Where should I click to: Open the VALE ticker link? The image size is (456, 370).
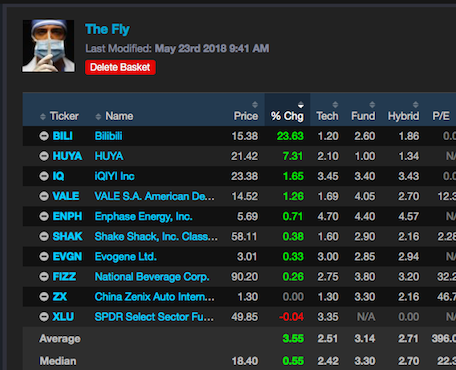click(x=66, y=196)
